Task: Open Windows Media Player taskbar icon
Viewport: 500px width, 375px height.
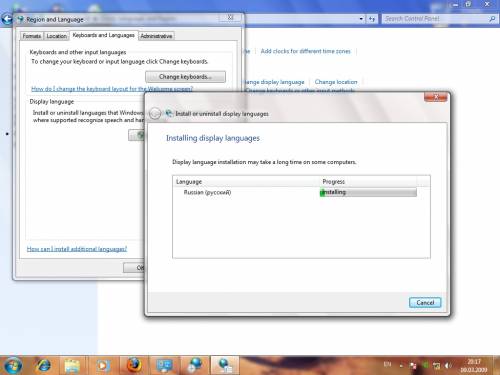Action: 103,366
